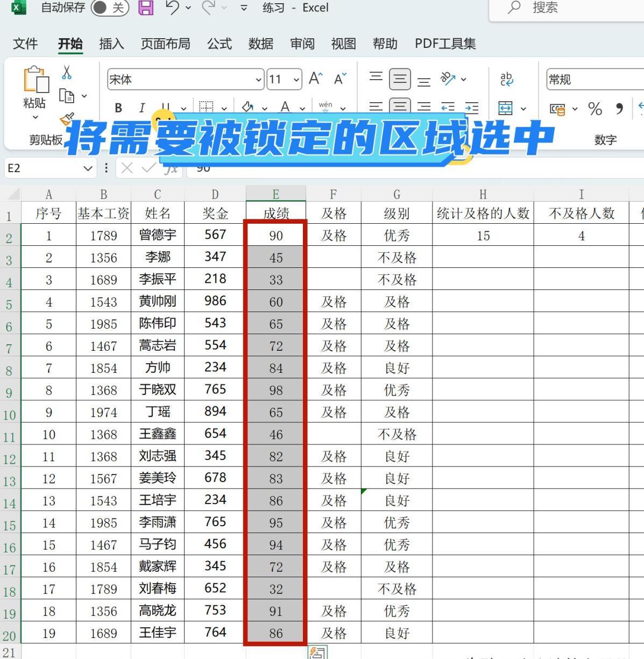Click the 统计及格的人数 header cell

point(483,213)
